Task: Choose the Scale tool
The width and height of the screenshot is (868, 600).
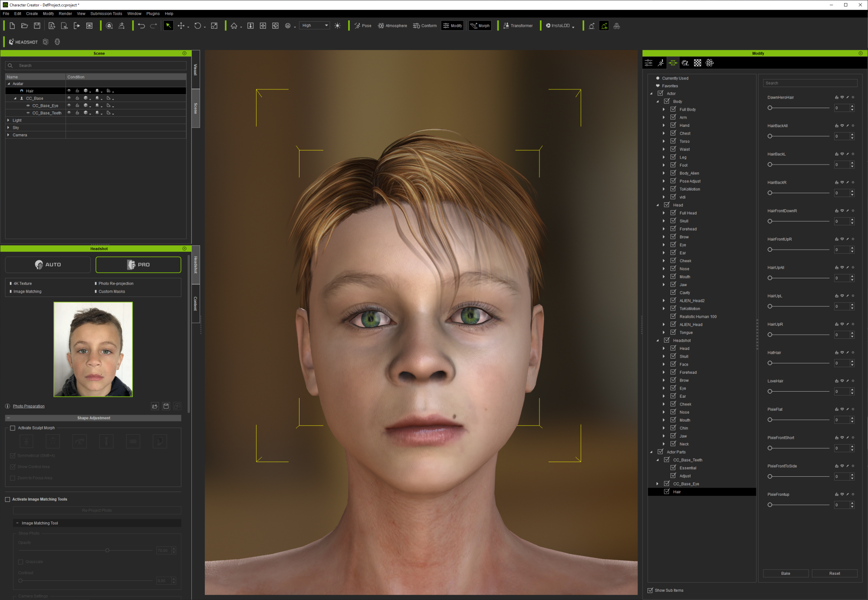Action: (x=214, y=26)
